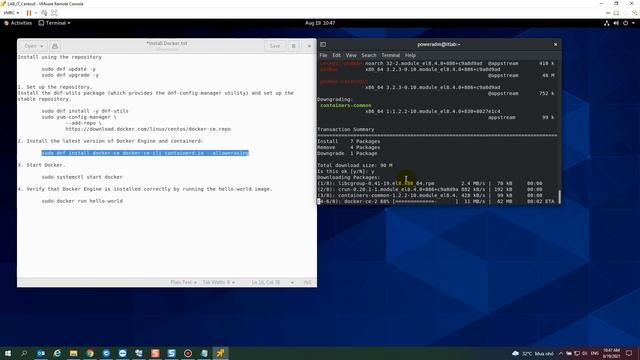Click the terminal window new tab icon
Screen dimensions: 640x360
tap(323, 44)
